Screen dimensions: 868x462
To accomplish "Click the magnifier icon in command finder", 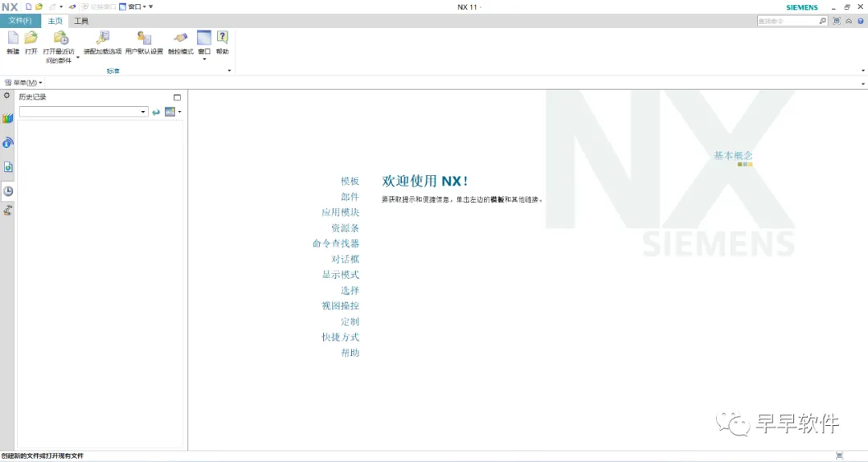I will tap(823, 21).
